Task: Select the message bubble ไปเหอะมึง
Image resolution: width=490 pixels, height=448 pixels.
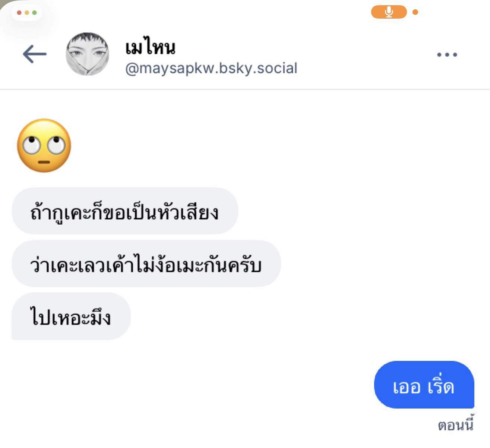Action: pyautogui.click(x=71, y=317)
